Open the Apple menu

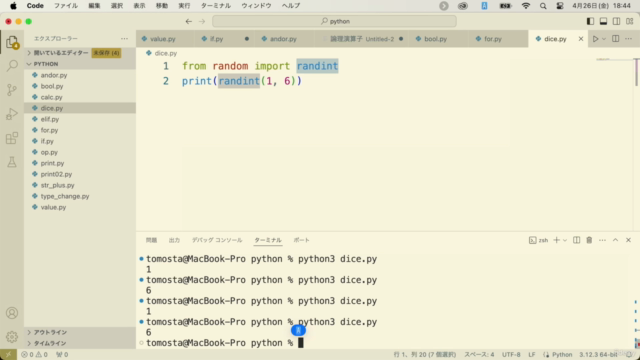(x=13, y=6)
